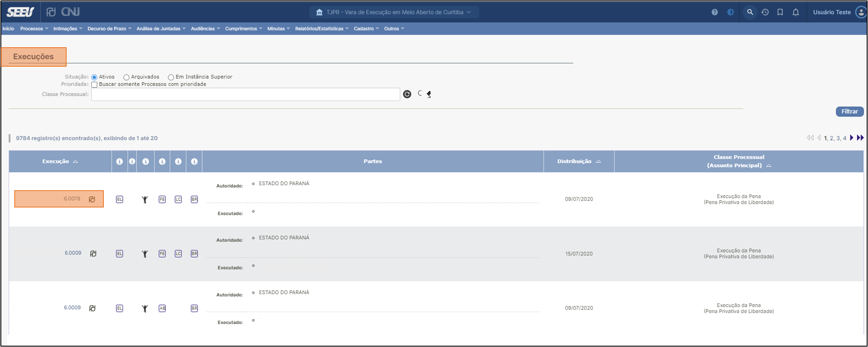Click the SEEU logo
The image size is (868, 347).
pyautogui.click(x=20, y=12)
